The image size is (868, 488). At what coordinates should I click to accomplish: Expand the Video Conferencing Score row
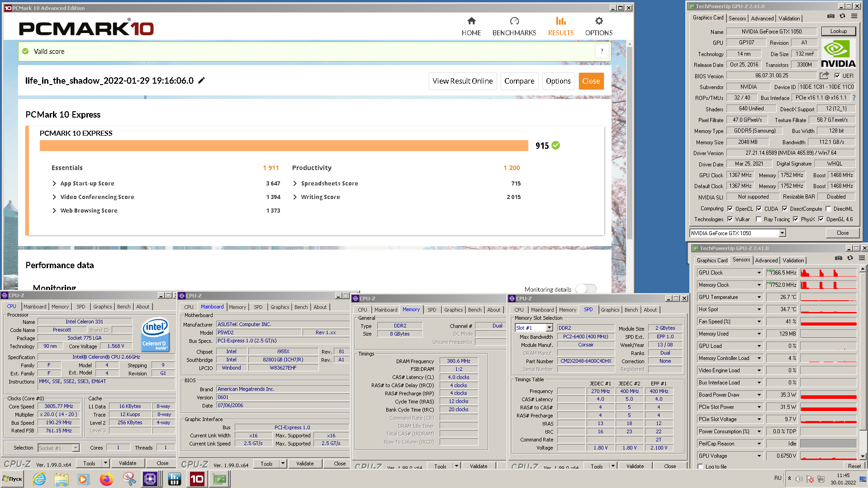(x=54, y=197)
